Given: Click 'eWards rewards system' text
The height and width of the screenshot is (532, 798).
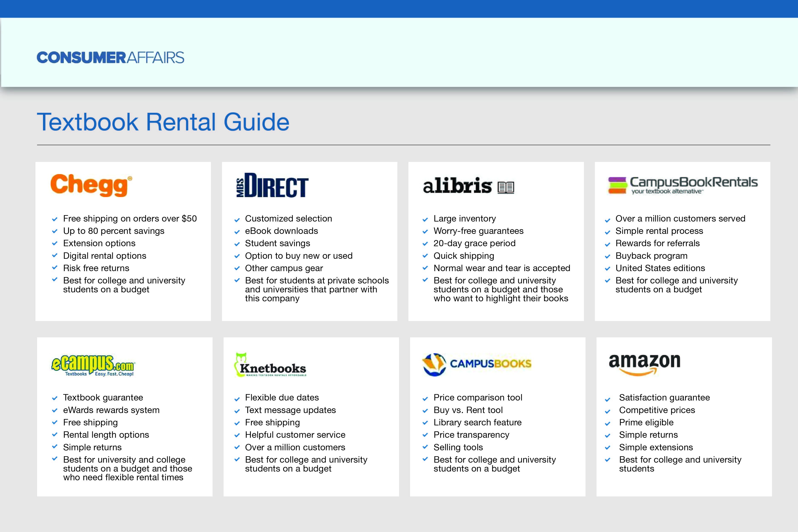Looking at the screenshot, I should pyautogui.click(x=111, y=410).
